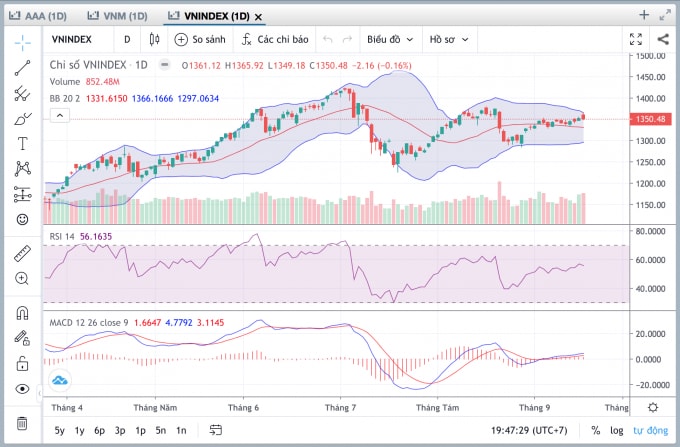Open the D interval selector
Image resolution: width=680 pixels, height=447 pixels.
coord(127,39)
